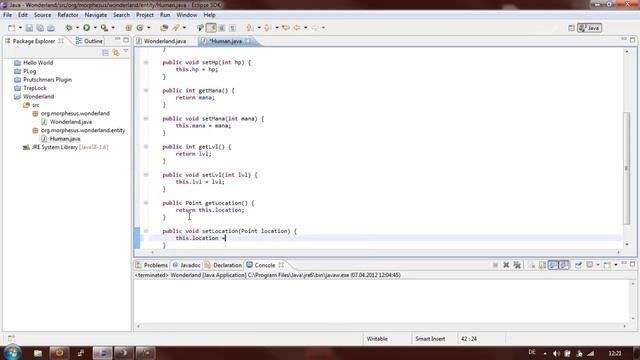The image size is (640, 360).
Task: Click the editor vertical scrollbar thumb
Action: 627,168
